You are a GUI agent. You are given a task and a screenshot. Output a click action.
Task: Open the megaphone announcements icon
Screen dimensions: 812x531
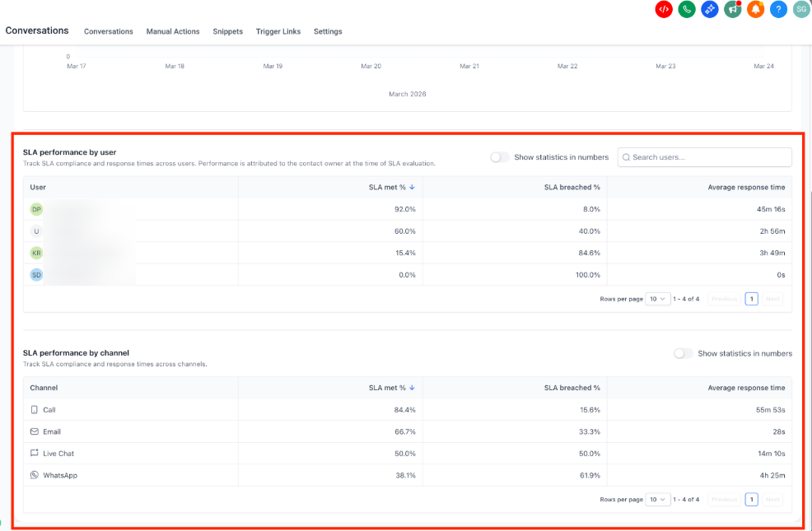[732, 9]
